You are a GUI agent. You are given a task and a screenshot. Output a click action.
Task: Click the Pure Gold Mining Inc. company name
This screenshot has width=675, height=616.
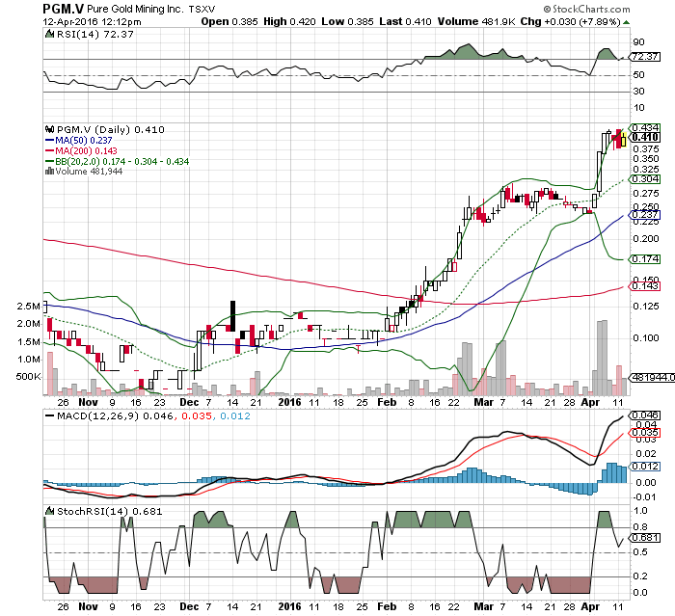pos(136,9)
